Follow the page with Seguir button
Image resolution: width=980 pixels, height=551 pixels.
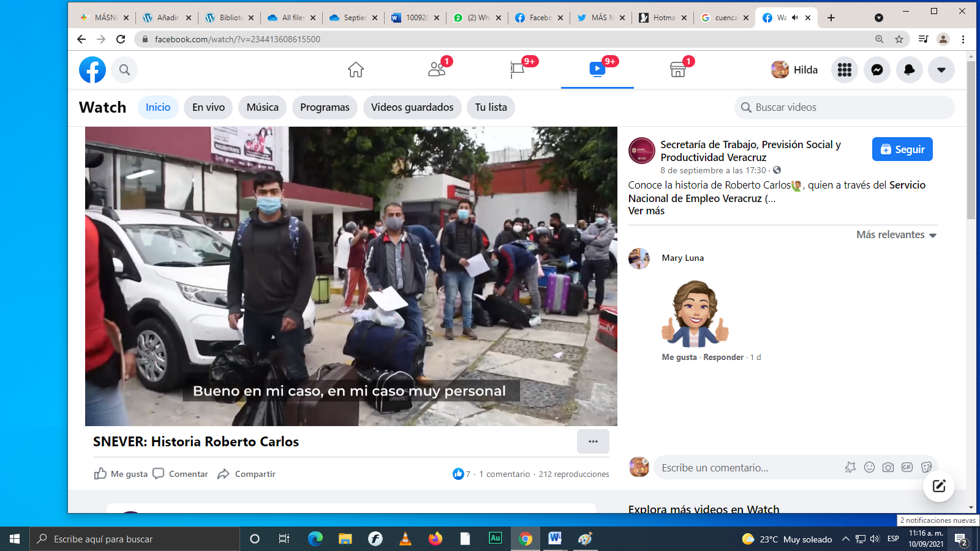(x=902, y=149)
